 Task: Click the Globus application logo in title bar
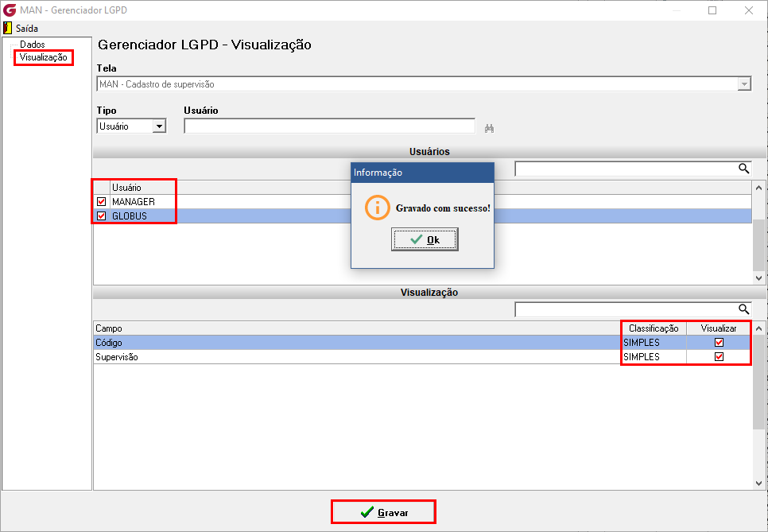(10, 10)
